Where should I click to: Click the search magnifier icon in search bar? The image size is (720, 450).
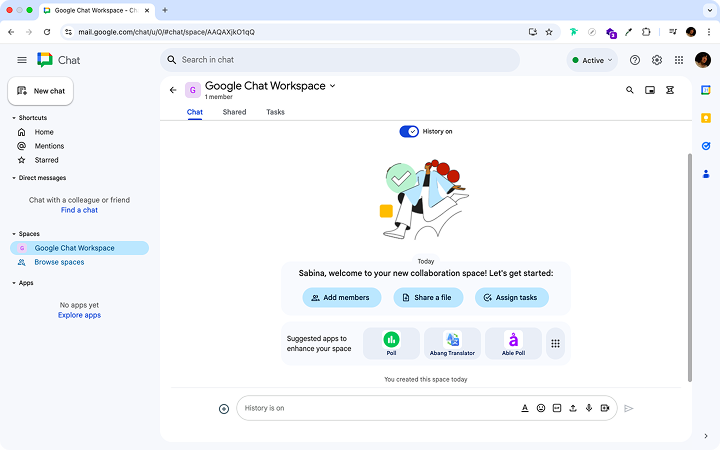point(172,60)
